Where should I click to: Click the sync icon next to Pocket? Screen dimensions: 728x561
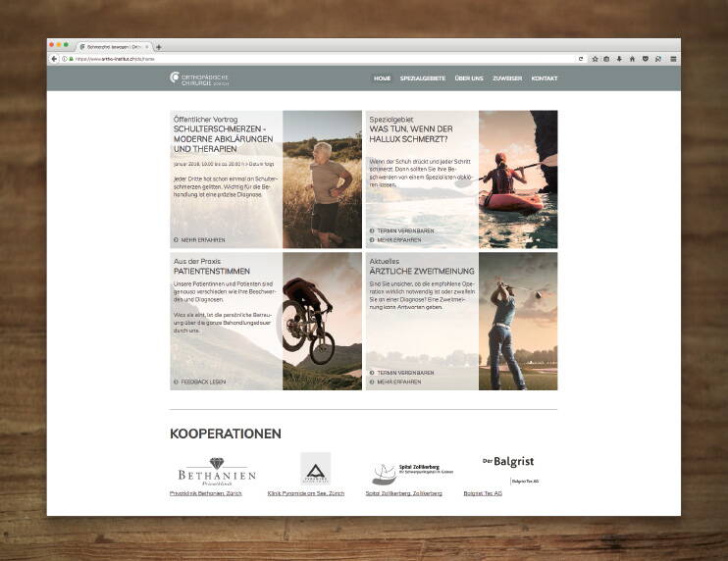click(x=658, y=59)
